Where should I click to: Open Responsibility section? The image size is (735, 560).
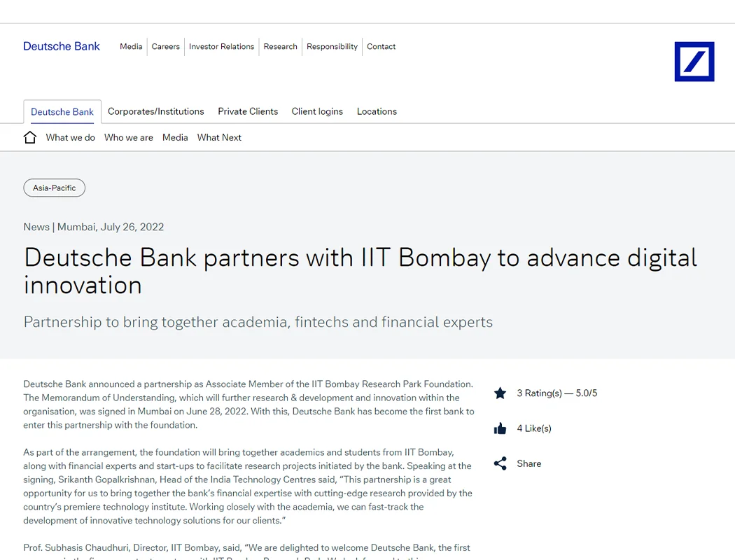[x=332, y=46]
